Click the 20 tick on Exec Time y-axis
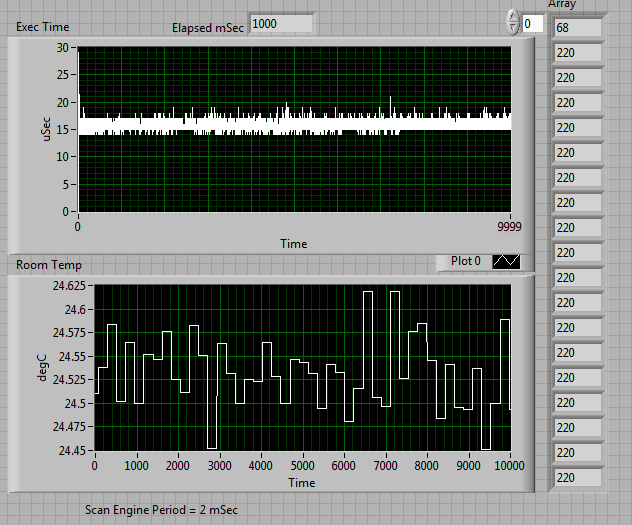The width and height of the screenshot is (632, 525). pos(62,103)
